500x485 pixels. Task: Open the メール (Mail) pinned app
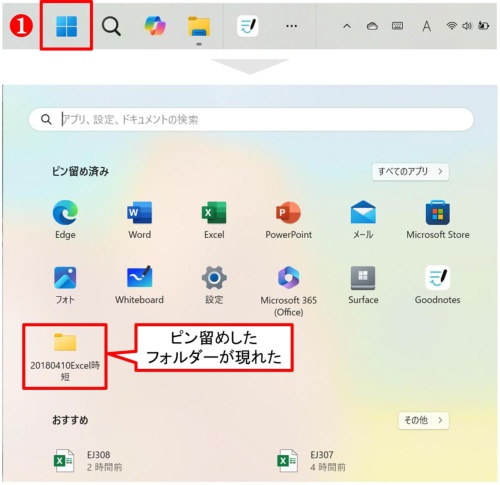[x=363, y=220]
